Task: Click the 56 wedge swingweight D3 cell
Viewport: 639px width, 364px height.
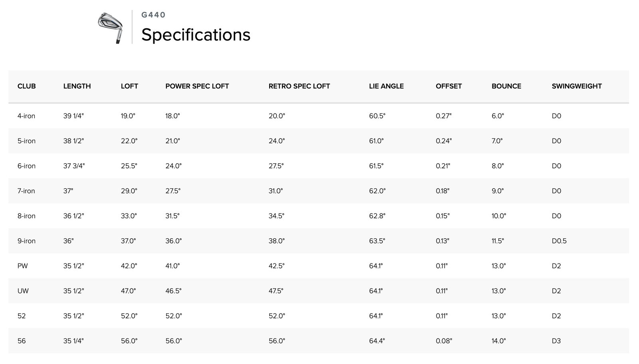Action: coord(556,341)
